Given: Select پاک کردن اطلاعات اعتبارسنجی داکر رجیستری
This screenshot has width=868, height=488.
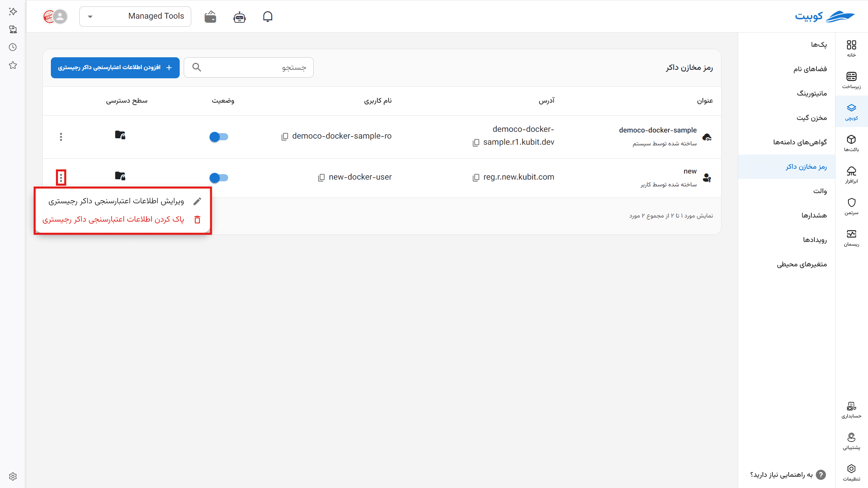Looking at the screenshot, I should point(123,220).
